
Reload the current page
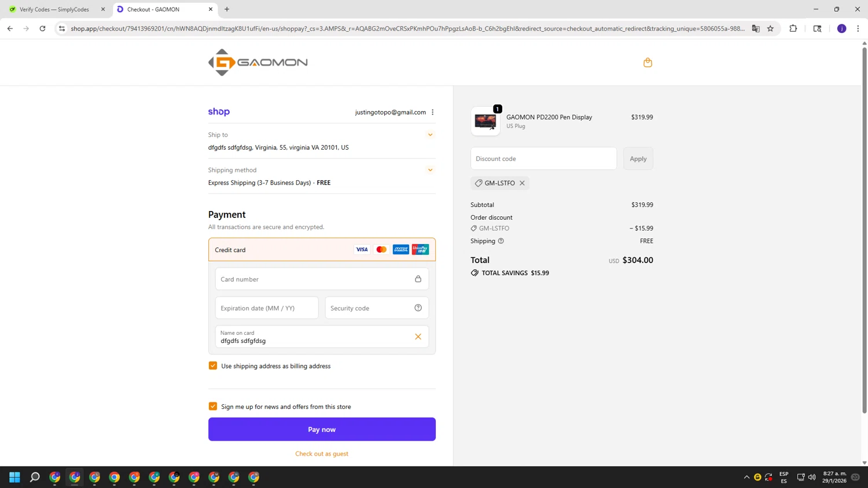(x=42, y=28)
